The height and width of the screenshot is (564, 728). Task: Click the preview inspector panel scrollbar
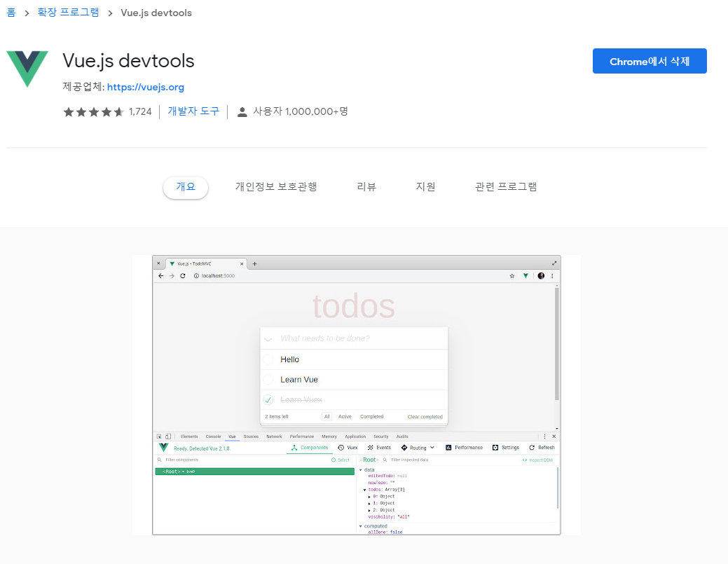[x=557, y=488]
